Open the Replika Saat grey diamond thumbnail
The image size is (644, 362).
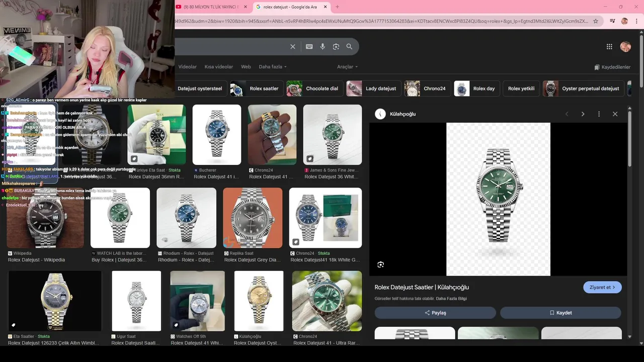click(x=253, y=218)
